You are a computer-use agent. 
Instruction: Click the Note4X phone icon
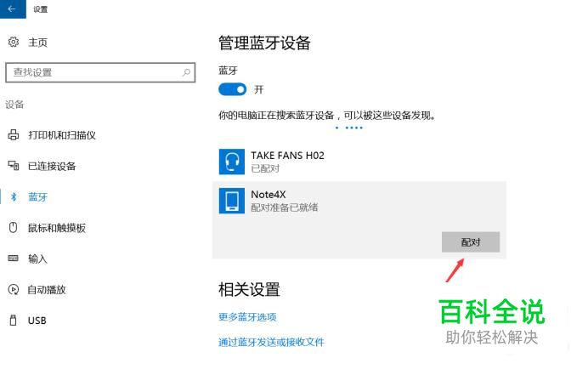click(232, 201)
